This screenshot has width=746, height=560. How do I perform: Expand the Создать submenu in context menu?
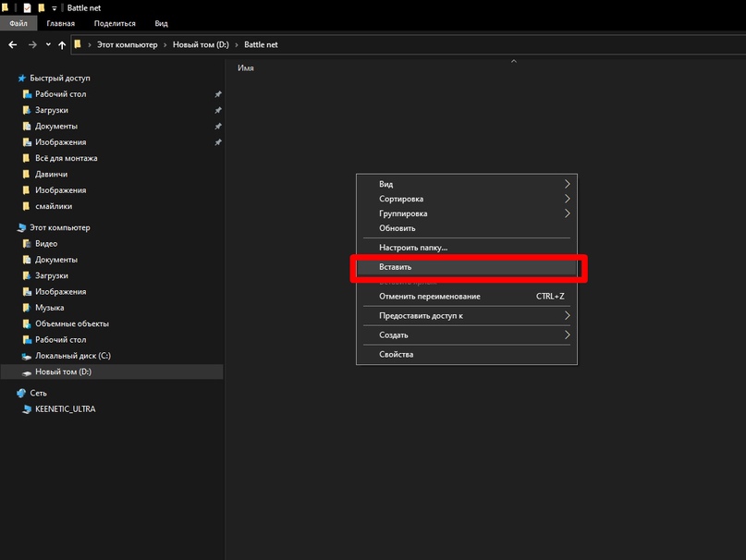567,335
